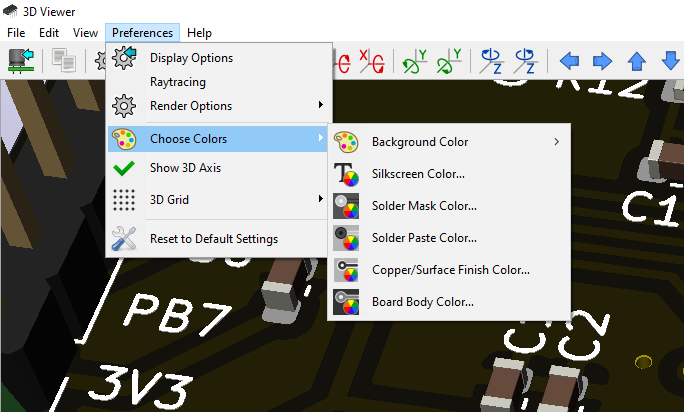Open the View menu
The height and width of the screenshot is (412, 684).
pos(85,33)
